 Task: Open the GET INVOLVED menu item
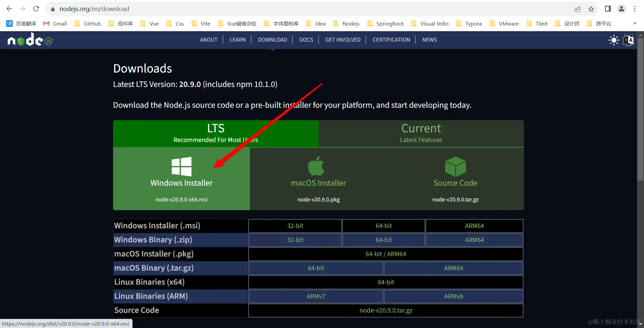pyautogui.click(x=343, y=40)
